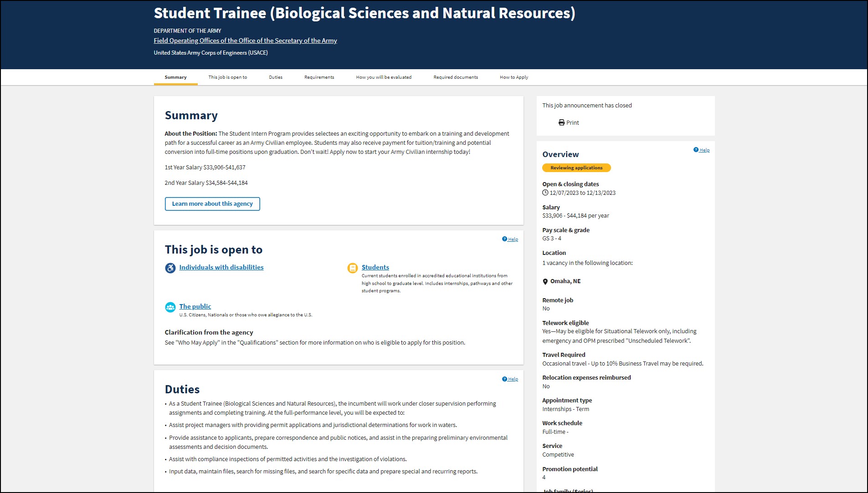Follow the Students hiring path link

point(375,267)
